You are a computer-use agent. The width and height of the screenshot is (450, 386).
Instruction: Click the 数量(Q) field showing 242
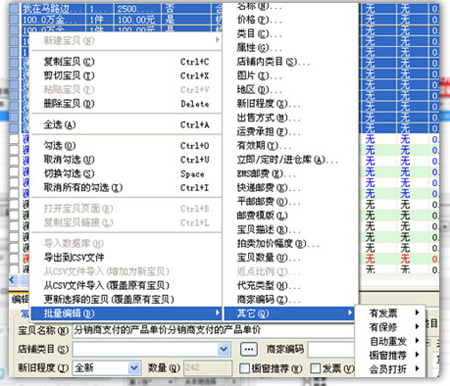[x=208, y=368]
